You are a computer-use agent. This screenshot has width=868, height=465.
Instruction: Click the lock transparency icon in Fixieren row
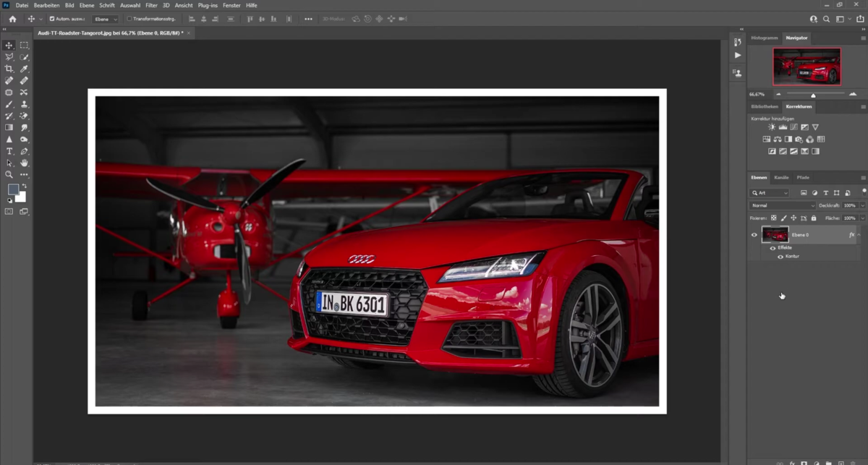tap(773, 218)
